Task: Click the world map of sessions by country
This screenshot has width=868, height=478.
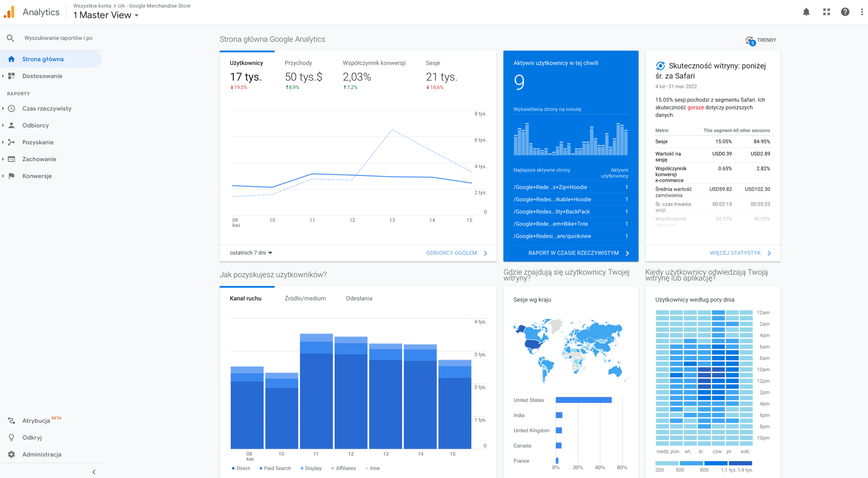Action: [x=571, y=351]
